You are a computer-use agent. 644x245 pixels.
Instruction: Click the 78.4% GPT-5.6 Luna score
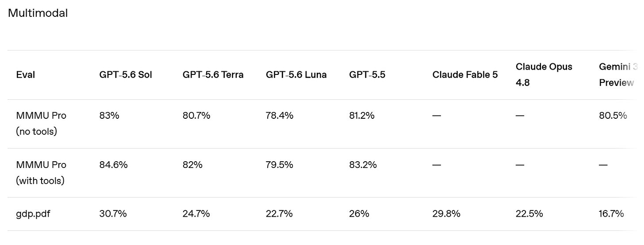click(x=280, y=116)
